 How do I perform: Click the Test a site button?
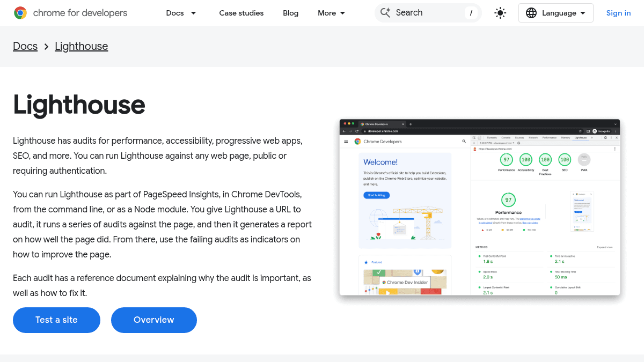56,320
